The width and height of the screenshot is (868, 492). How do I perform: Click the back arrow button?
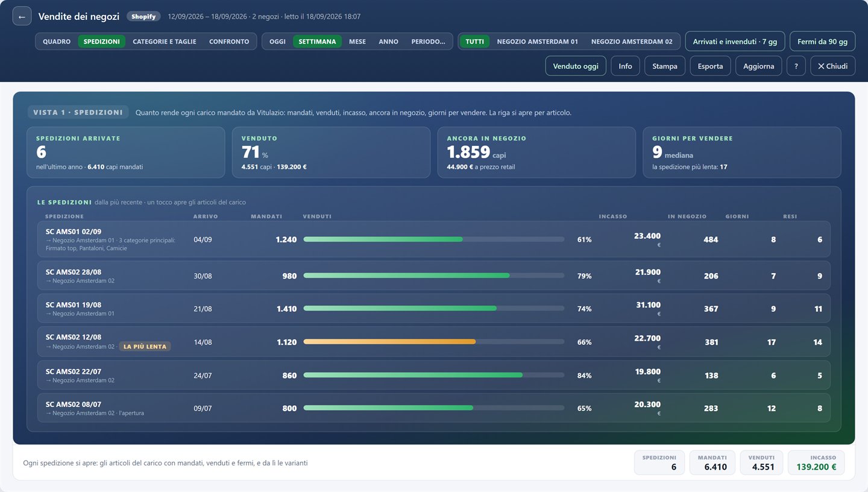tap(22, 17)
